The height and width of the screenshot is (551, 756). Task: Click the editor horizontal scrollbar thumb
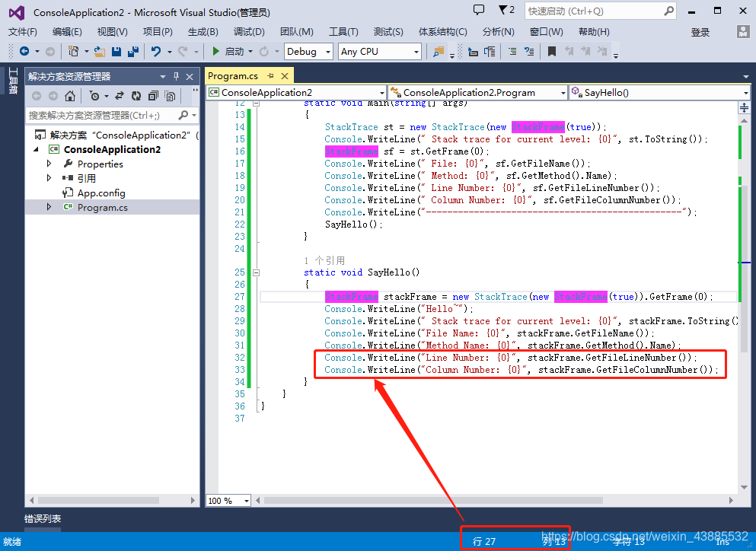(433, 500)
